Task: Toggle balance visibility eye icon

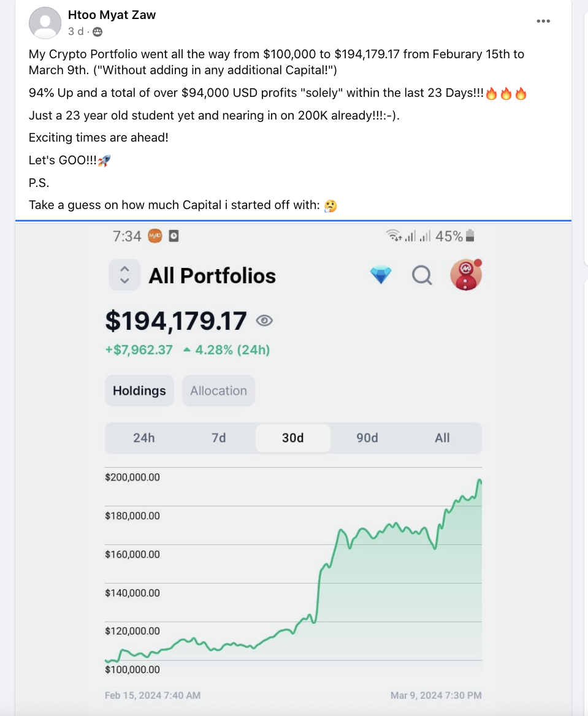Action: click(x=264, y=321)
